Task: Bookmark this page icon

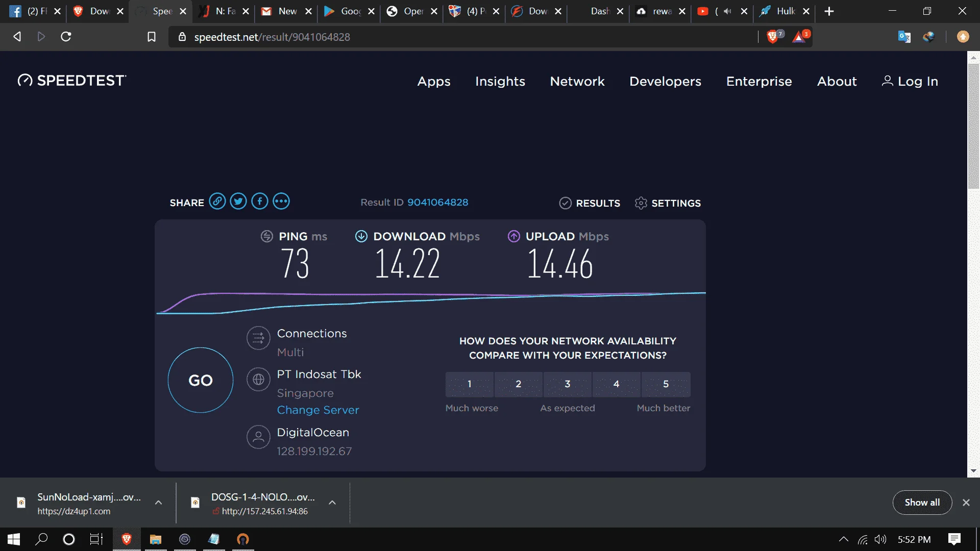Action: tap(152, 37)
